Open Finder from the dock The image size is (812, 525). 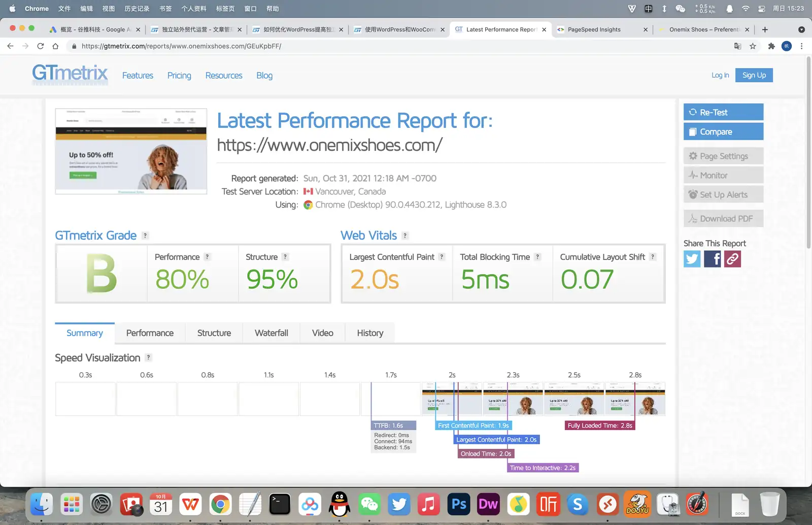(x=42, y=504)
